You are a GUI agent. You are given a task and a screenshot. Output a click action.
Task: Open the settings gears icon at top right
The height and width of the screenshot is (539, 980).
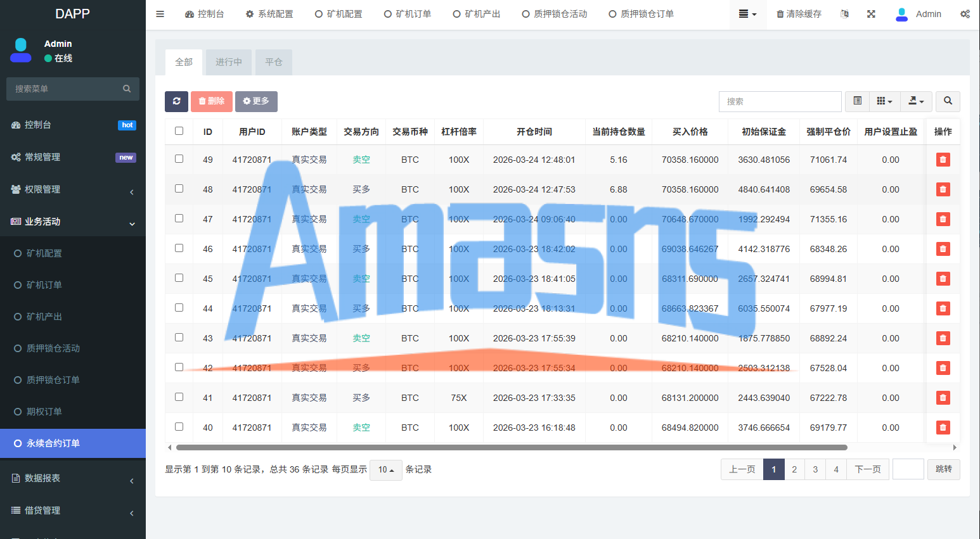click(965, 14)
